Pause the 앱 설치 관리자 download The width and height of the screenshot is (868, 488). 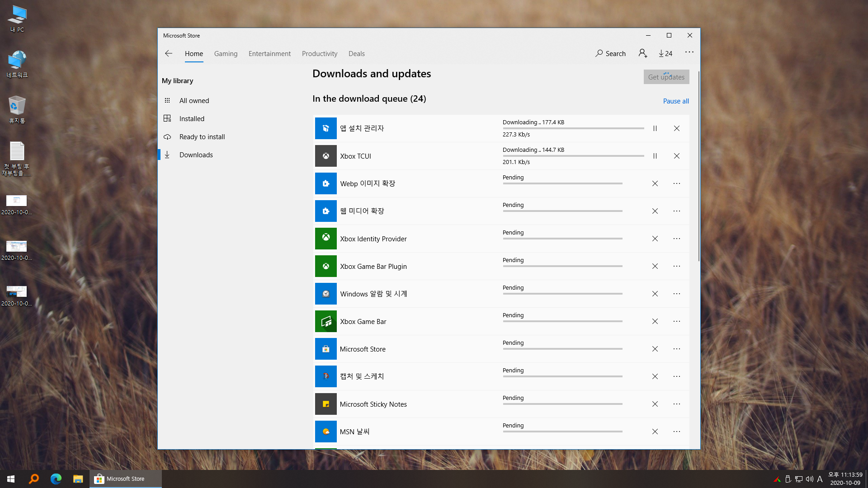coord(655,128)
